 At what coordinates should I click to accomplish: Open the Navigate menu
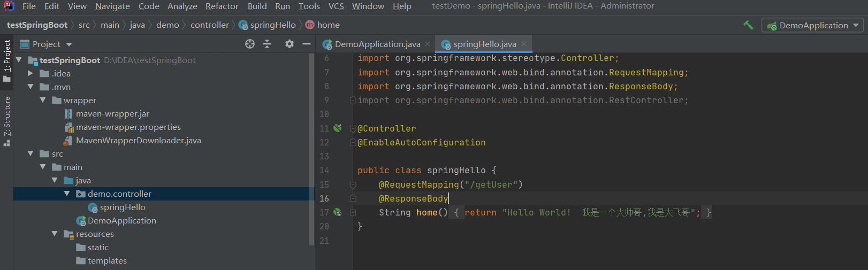112,6
